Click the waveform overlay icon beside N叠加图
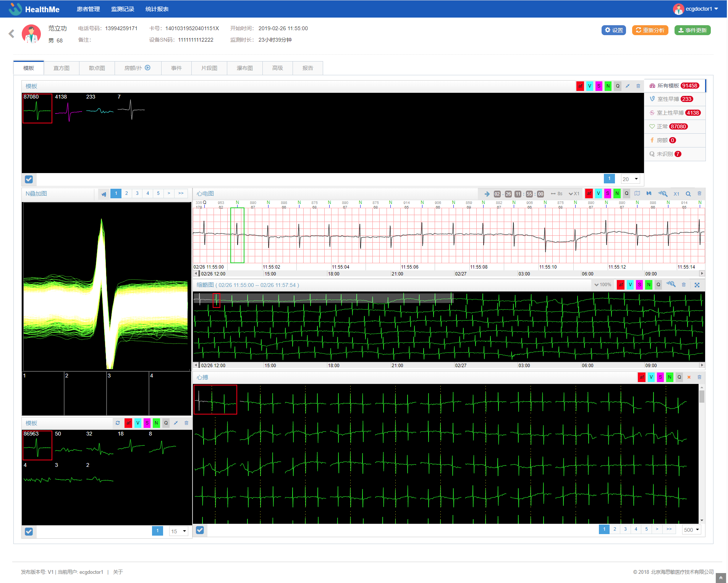Viewport: 728px width, 583px height. pos(104,194)
